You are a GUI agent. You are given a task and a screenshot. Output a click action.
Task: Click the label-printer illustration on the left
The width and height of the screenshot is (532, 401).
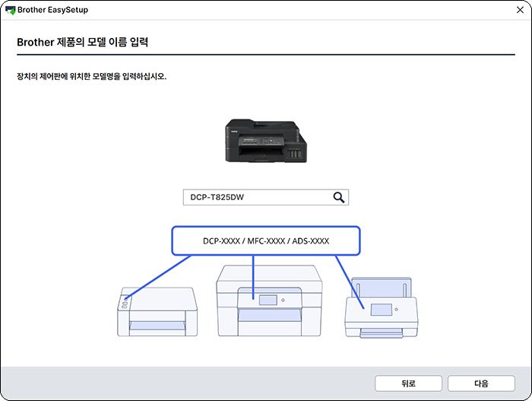pyautogui.click(x=157, y=312)
